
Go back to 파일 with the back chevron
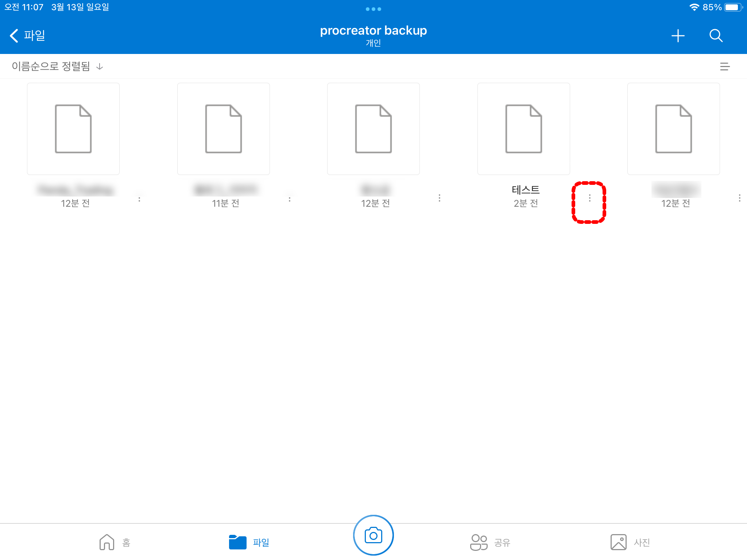[14, 36]
